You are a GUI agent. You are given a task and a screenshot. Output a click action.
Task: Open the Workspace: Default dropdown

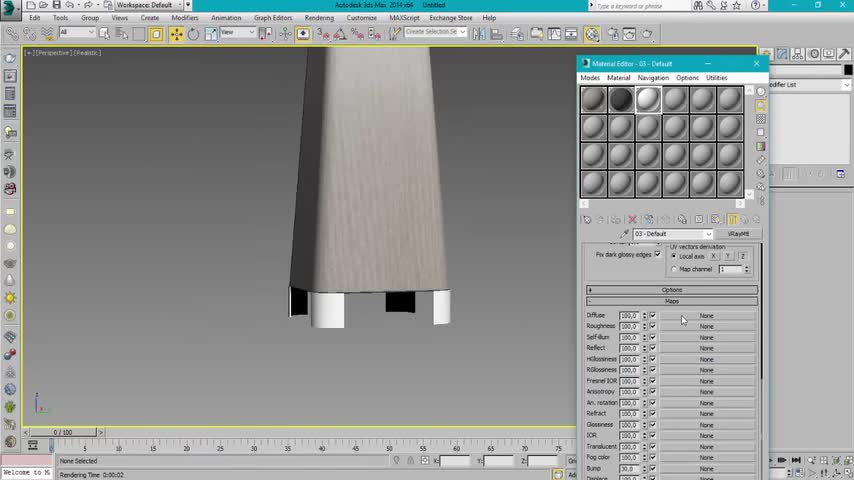(x=150, y=5)
